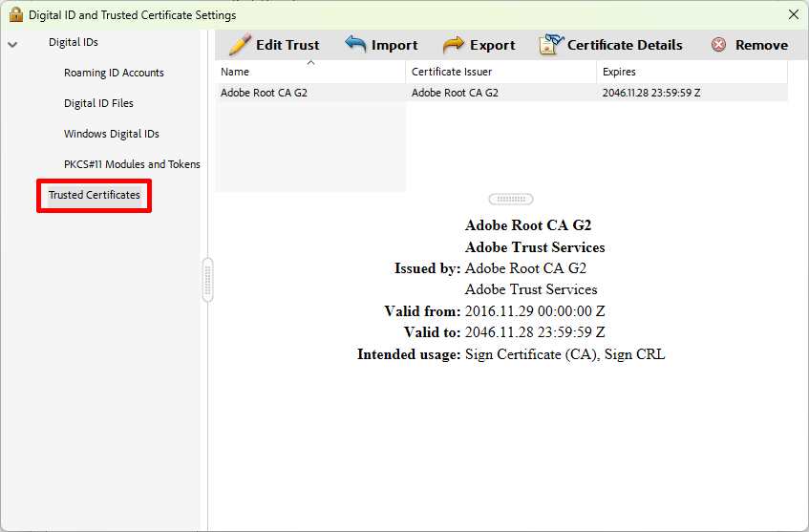Viewport: 809px width, 532px height.
Task: Click the padlock icon in title bar
Action: coord(15,14)
